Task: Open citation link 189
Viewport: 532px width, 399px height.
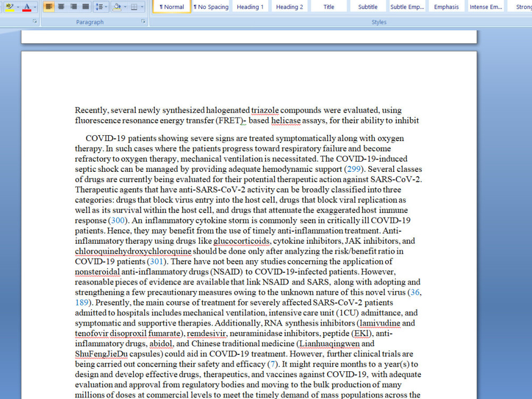Action: (x=82, y=302)
